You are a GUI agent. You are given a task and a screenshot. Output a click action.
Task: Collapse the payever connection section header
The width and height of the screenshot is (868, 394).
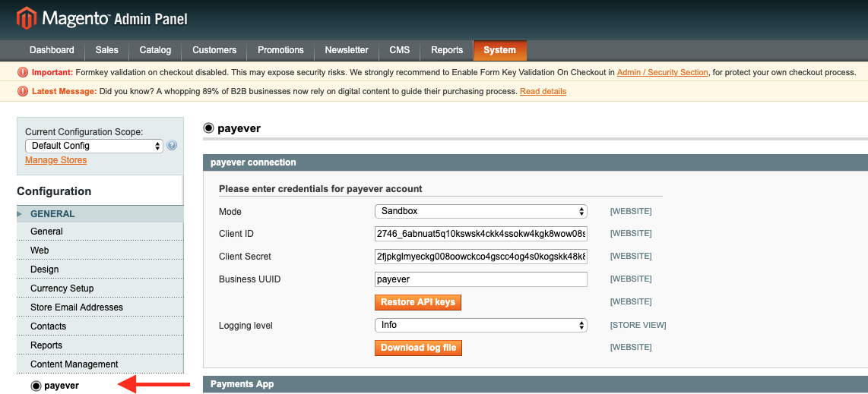click(x=535, y=162)
